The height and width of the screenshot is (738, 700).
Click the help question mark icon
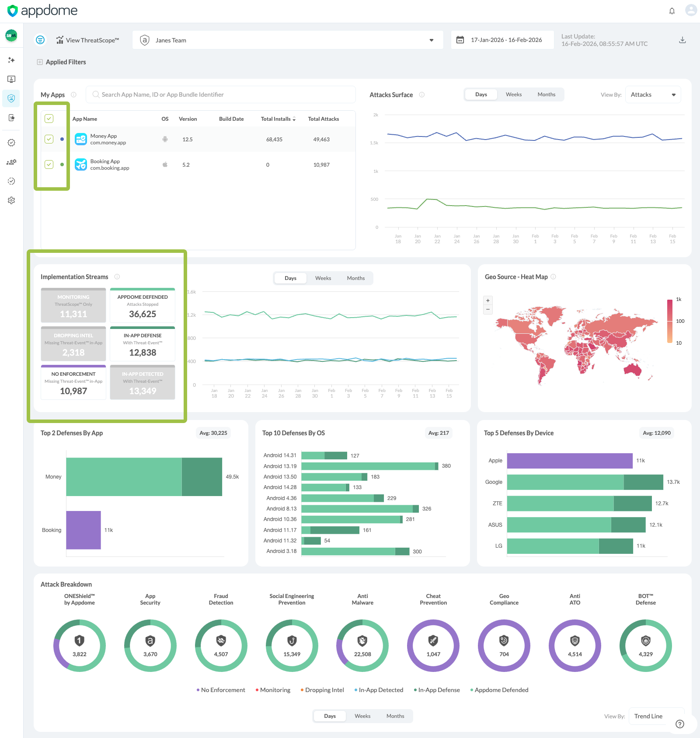click(x=679, y=724)
